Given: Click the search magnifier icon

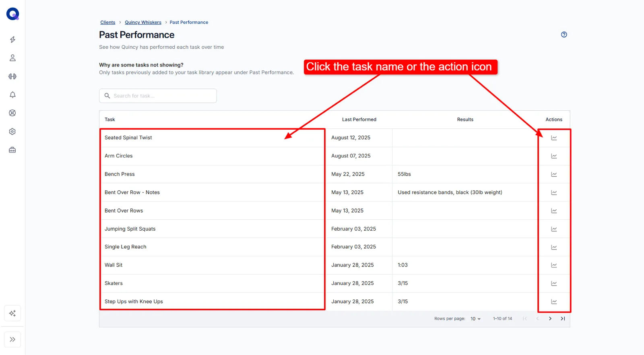Looking at the screenshot, I should click(107, 96).
